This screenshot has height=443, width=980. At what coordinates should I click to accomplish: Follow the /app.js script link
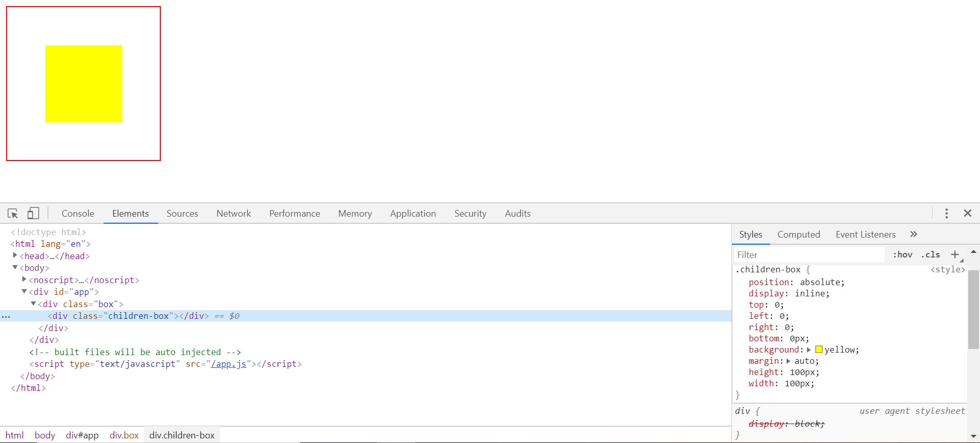coord(229,364)
